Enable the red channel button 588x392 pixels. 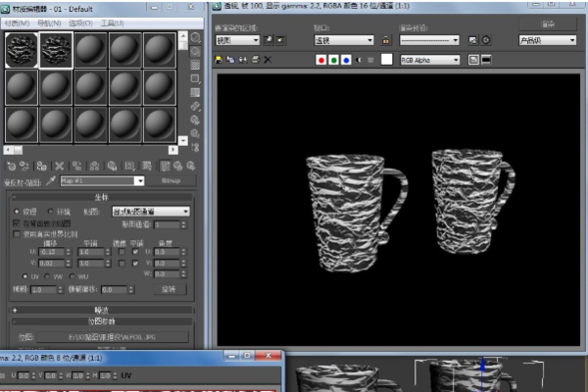tap(320, 60)
